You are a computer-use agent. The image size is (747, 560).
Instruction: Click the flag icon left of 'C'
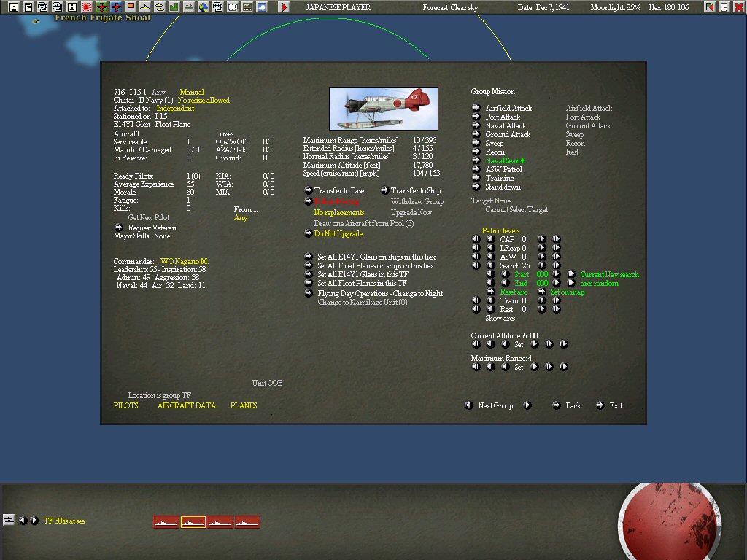(x=709, y=7)
